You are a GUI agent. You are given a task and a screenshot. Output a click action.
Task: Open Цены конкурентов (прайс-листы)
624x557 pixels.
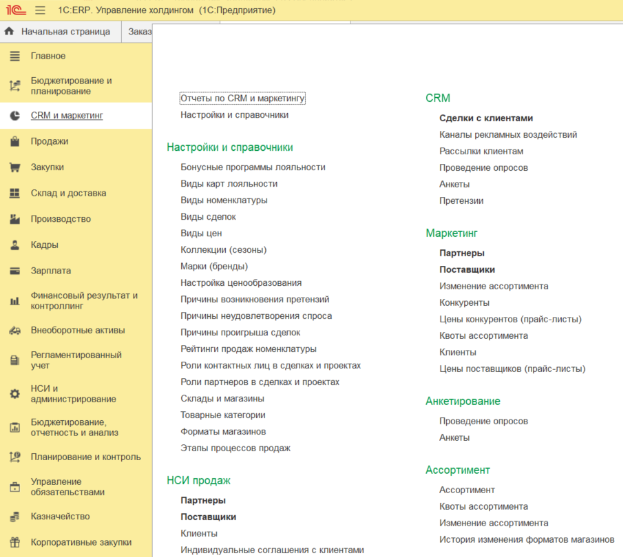(510, 319)
